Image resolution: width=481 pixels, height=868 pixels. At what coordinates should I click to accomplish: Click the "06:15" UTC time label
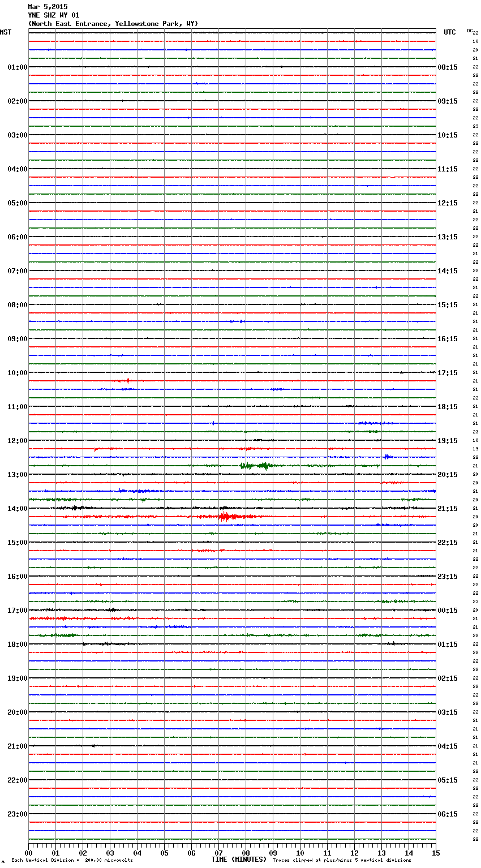click(x=448, y=814)
